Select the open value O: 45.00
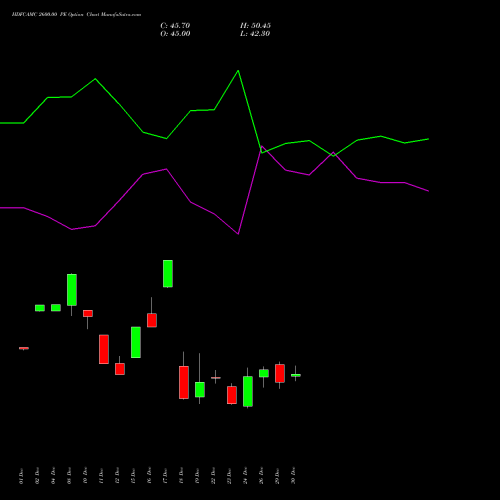Screen dimensions: 500x500 (x=175, y=34)
